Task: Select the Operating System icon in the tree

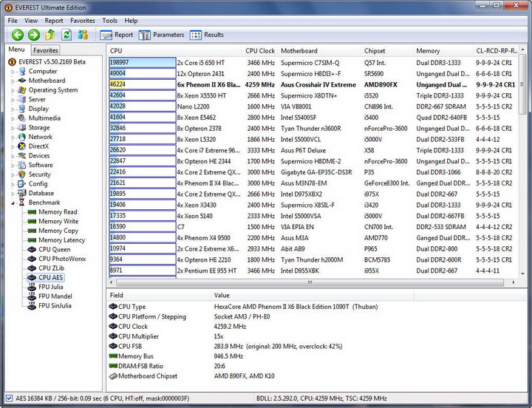Action: click(x=22, y=90)
